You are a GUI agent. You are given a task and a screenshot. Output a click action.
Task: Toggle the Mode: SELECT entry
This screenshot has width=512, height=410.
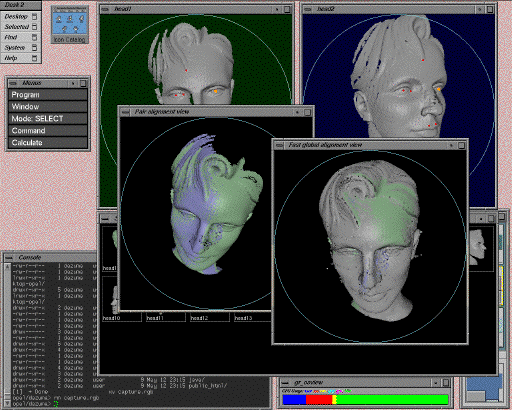(48, 119)
